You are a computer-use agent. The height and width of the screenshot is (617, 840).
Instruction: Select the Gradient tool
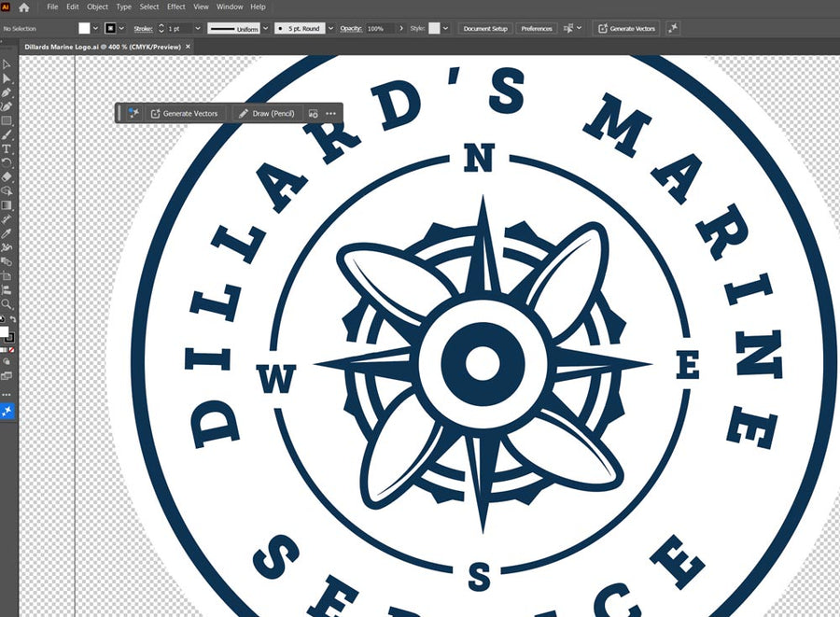point(7,205)
